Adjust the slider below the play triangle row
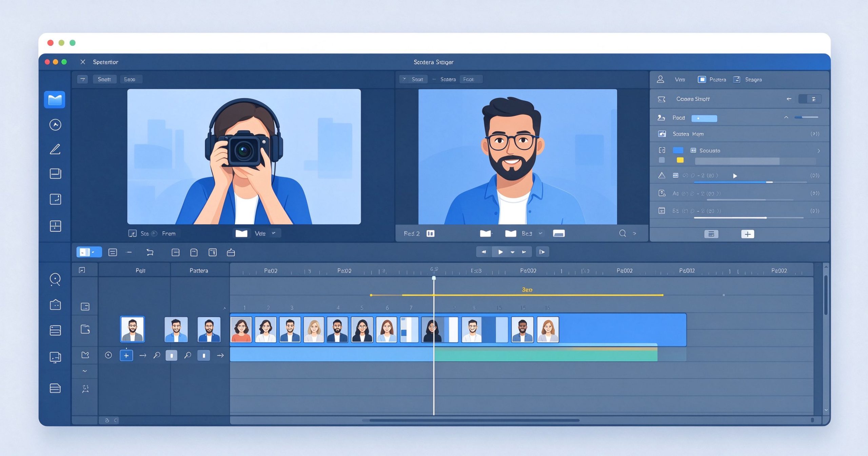The width and height of the screenshot is (868, 456). (750, 182)
